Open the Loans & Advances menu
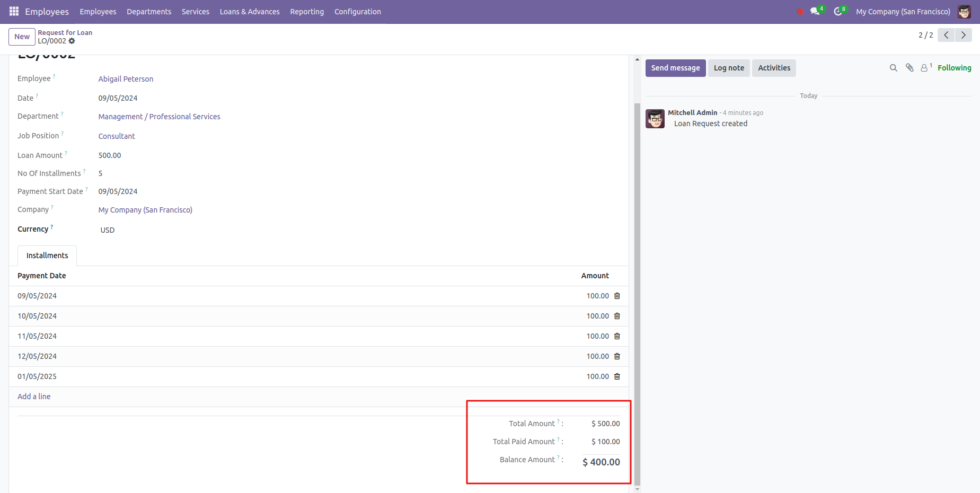The width and height of the screenshot is (980, 493). pos(250,12)
